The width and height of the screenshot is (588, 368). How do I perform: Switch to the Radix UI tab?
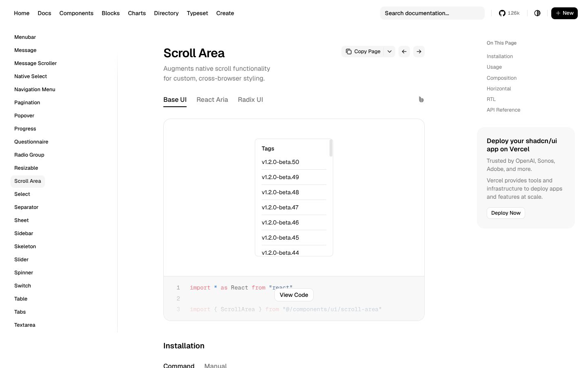(250, 100)
